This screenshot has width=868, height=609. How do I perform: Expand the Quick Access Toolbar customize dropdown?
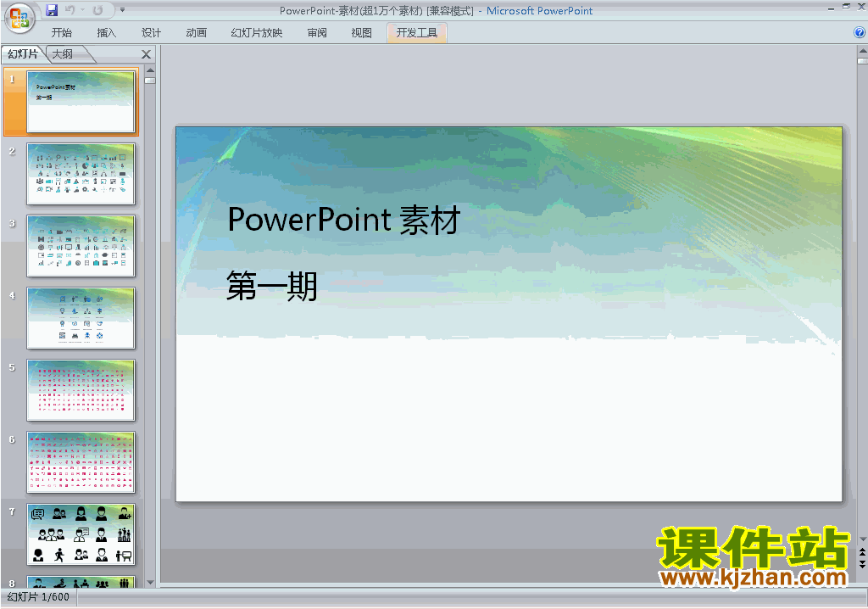click(122, 10)
